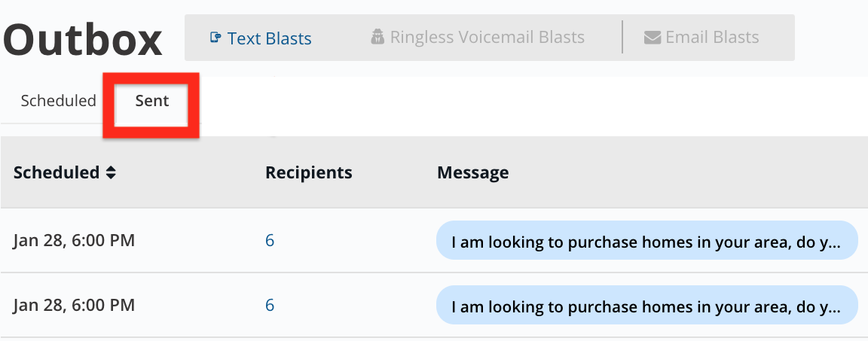The width and height of the screenshot is (868, 341).
Task: Open recipients count 6 in first row
Action: (270, 240)
